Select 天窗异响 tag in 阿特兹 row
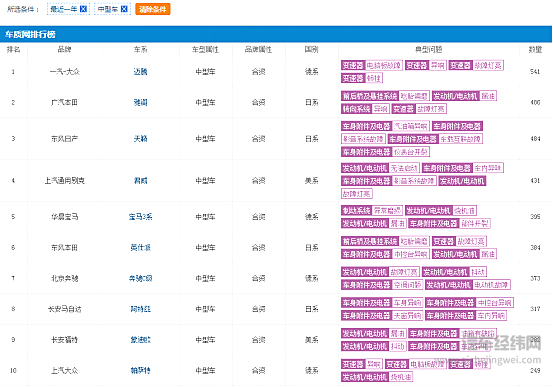The width and height of the screenshot is (553, 387). (407, 315)
